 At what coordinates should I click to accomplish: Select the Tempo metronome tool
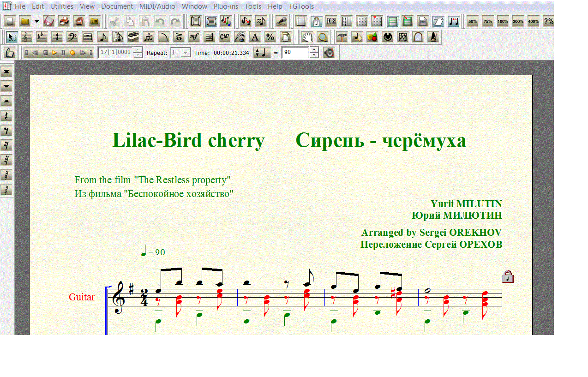click(x=433, y=37)
